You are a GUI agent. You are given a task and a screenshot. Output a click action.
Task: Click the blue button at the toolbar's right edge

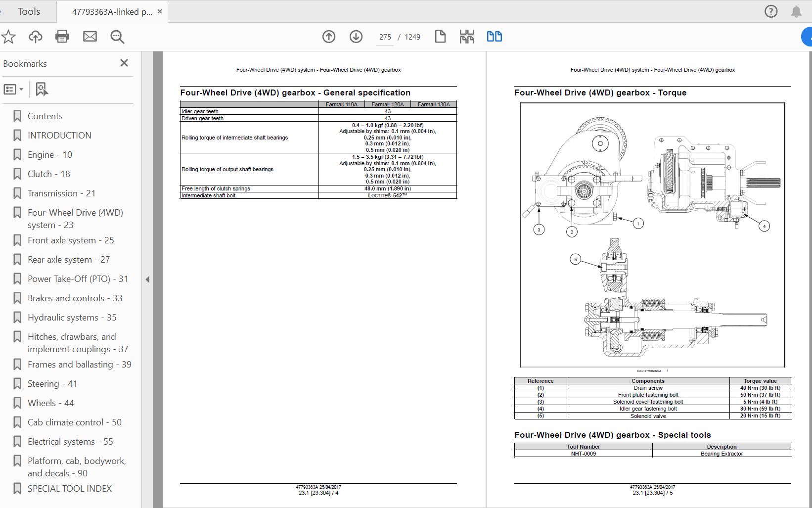807,37
